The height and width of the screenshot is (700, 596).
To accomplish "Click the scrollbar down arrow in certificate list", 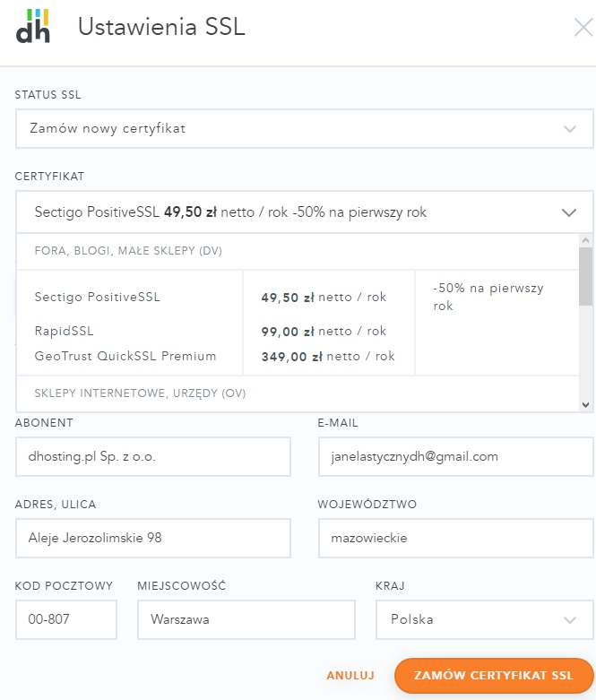I will 586,405.
